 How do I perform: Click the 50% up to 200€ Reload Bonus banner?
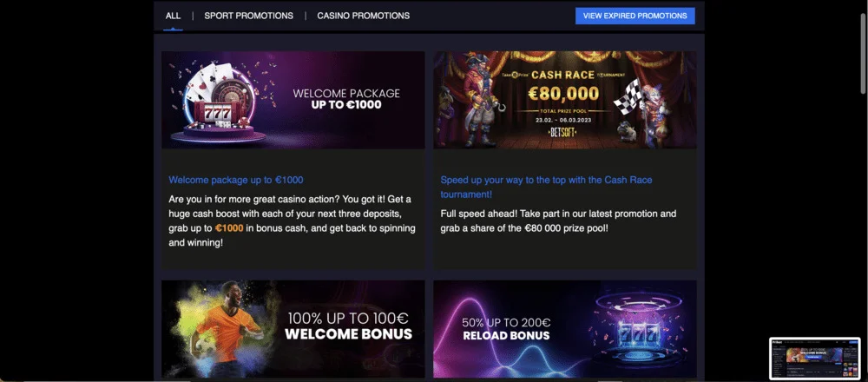point(565,329)
